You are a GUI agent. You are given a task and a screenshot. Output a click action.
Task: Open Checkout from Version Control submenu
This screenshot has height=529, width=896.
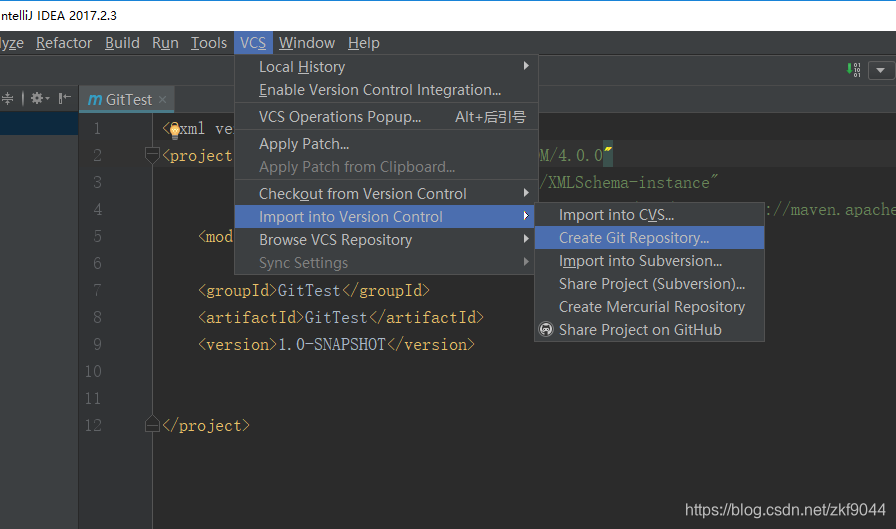click(x=386, y=194)
